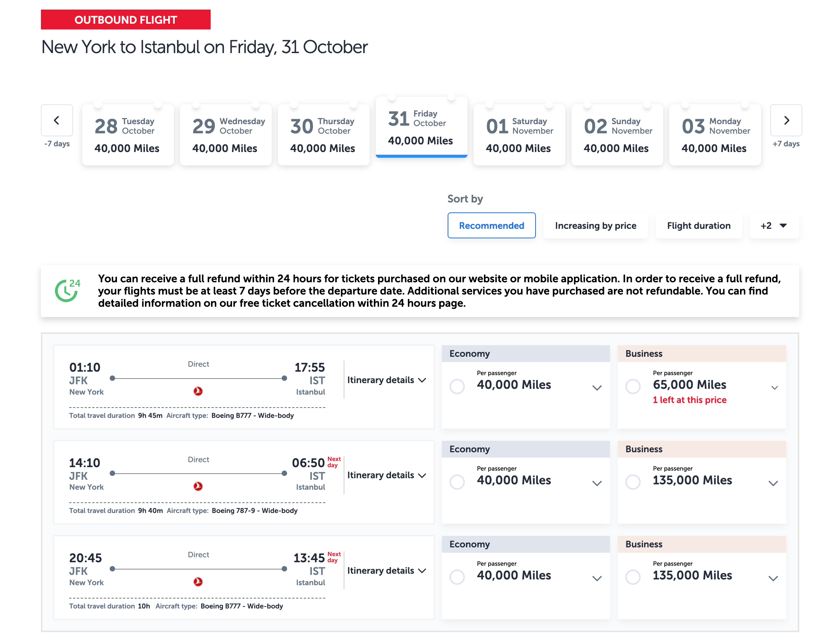
Task: Open the +2 sort options dropdown
Action: coord(774,225)
